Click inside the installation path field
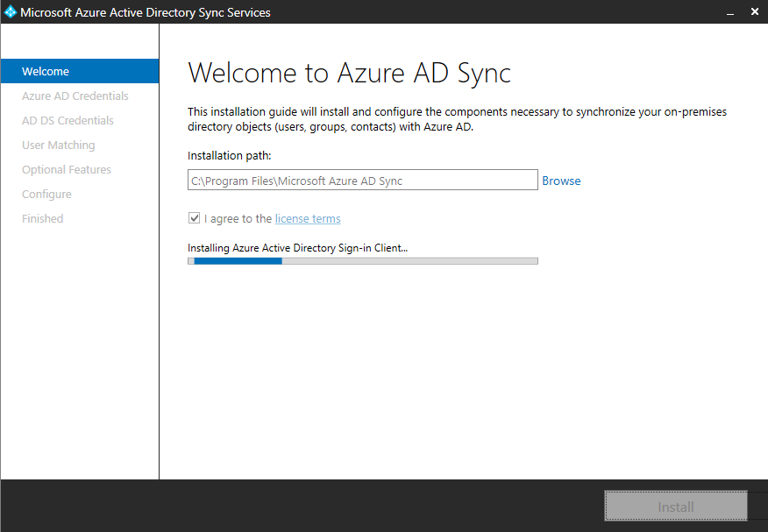The image size is (768, 532). point(362,180)
